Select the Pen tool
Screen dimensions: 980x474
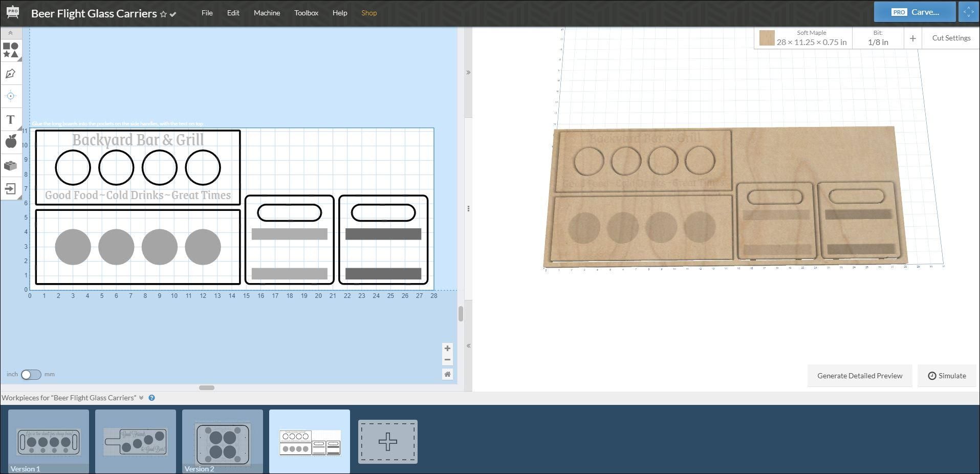coord(11,74)
